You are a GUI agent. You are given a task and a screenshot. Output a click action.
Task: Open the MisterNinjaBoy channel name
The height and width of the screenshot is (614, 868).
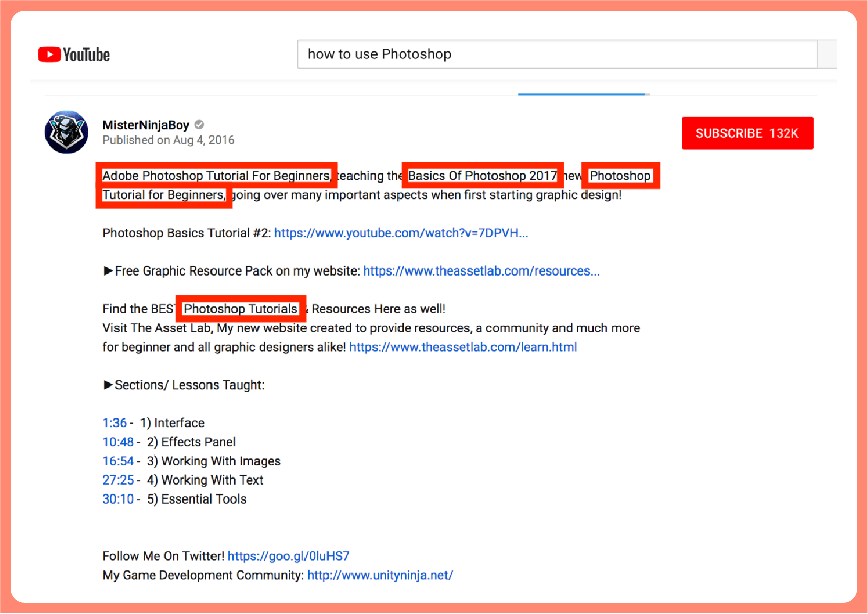[146, 125]
